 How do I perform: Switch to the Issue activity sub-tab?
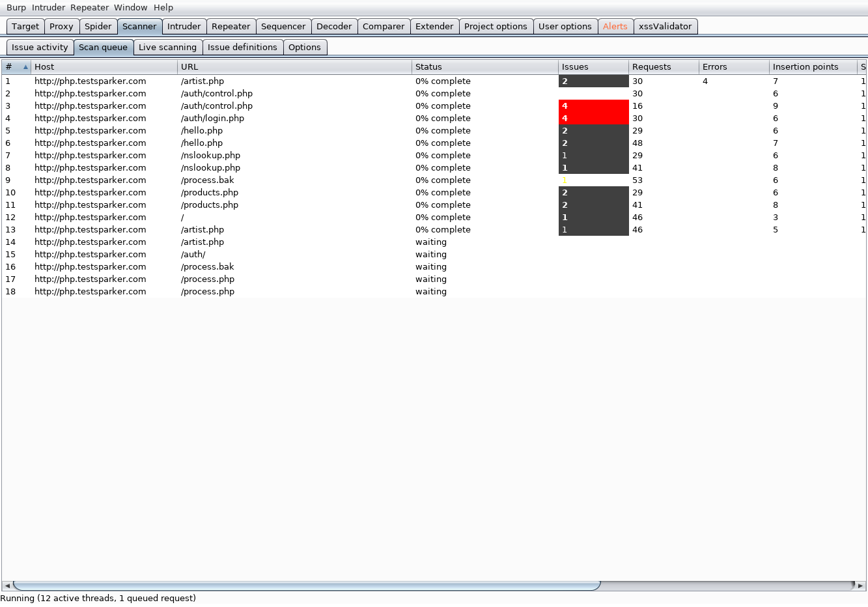click(40, 48)
